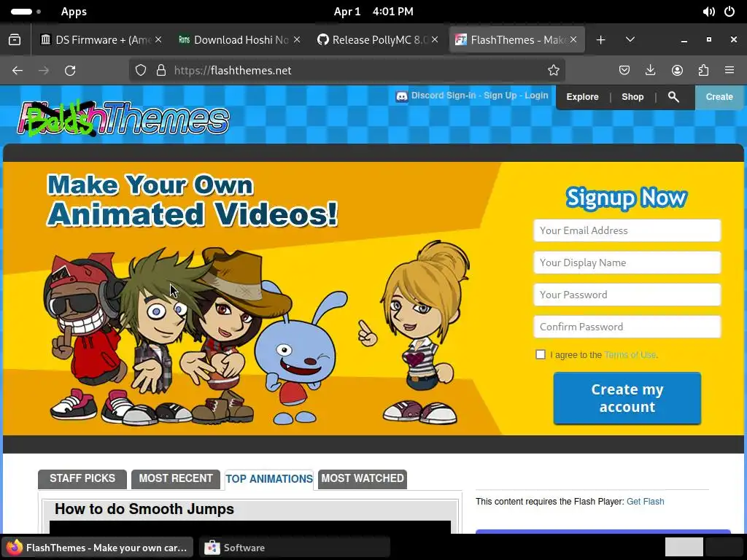The image size is (747, 560).
Task: Click the Firefox icon in taskbar
Action: tap(15, 548)
